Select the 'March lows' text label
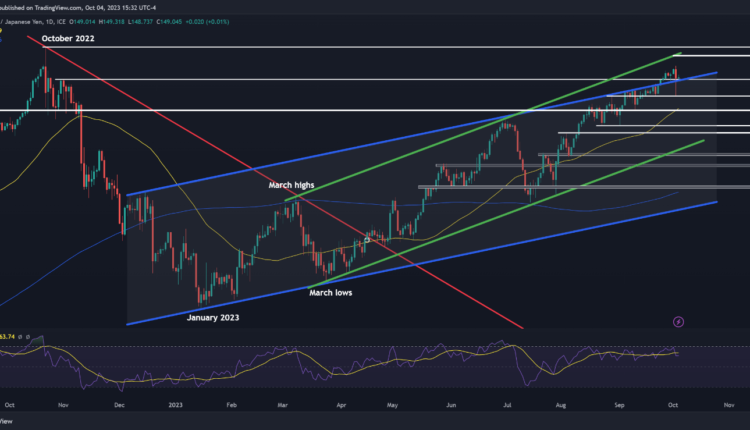750x430 pixels. (330, 293)
